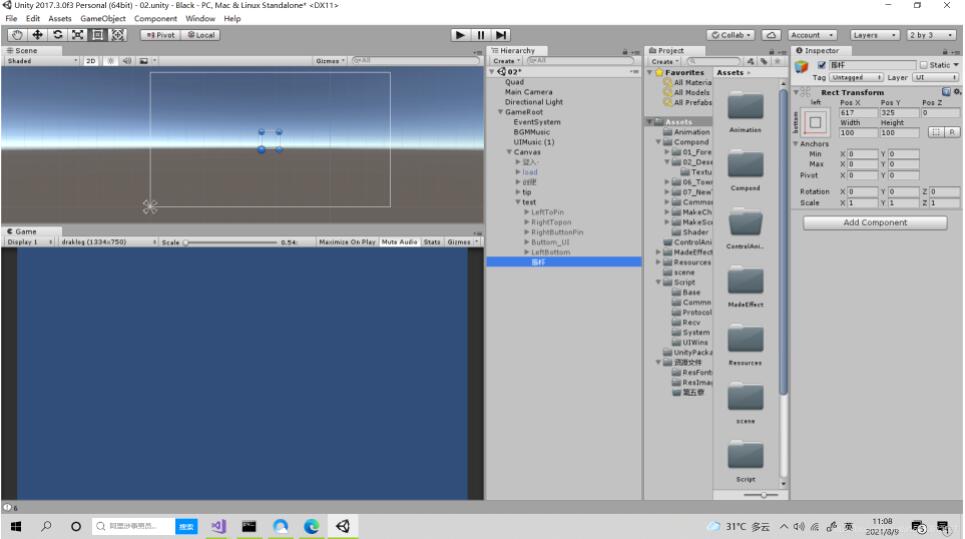Open the Account dropdown
This screenshot has width=965, height=539.
pos(812,35)
